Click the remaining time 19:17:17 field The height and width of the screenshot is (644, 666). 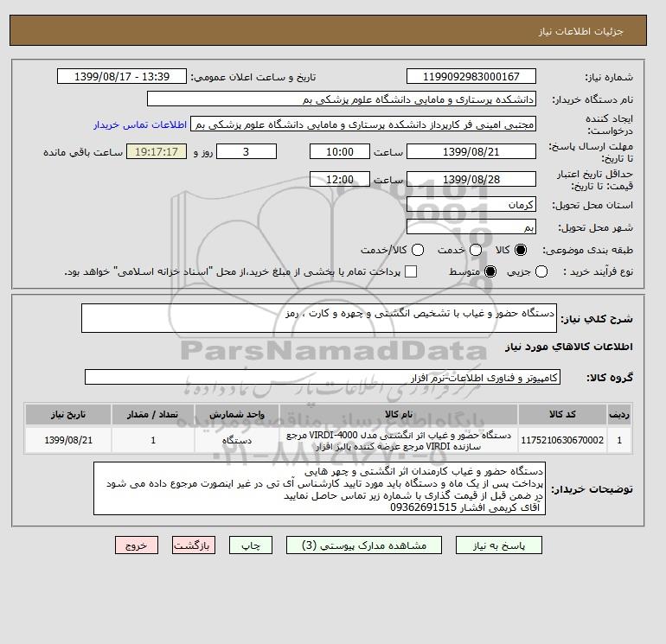tap(157, 151)
